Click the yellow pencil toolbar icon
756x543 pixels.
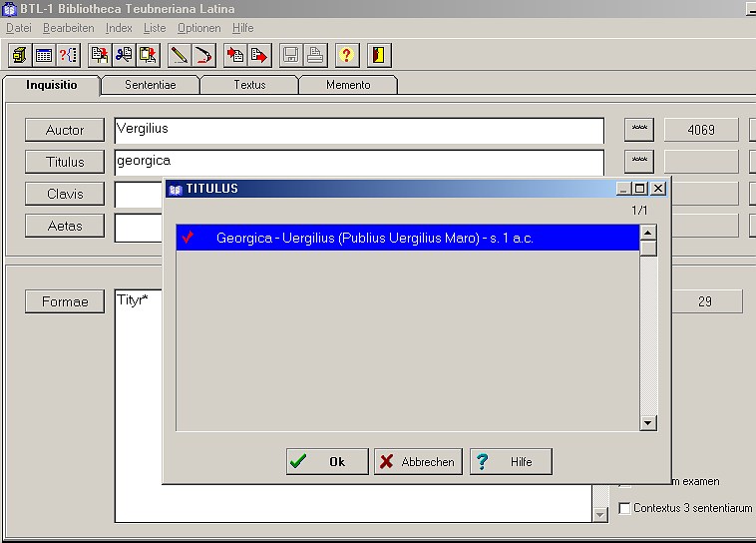180,55
